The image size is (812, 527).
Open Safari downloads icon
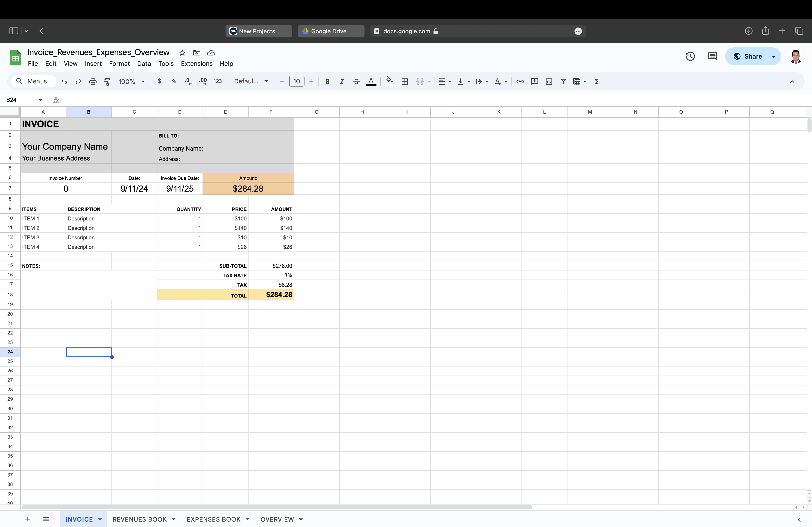pos(749,31)
